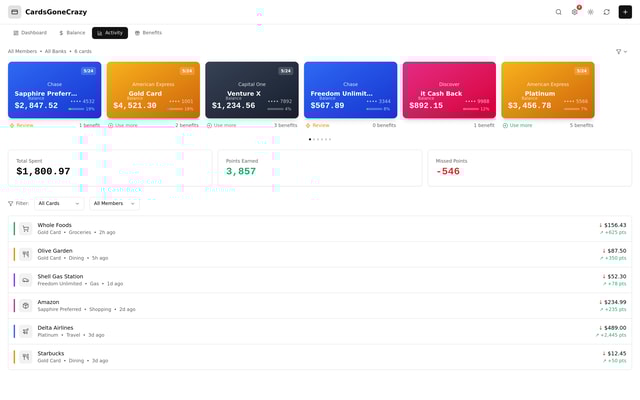Open search with the magnifier icon
This screenshot has height=400, width=640.
pos(558,12)
